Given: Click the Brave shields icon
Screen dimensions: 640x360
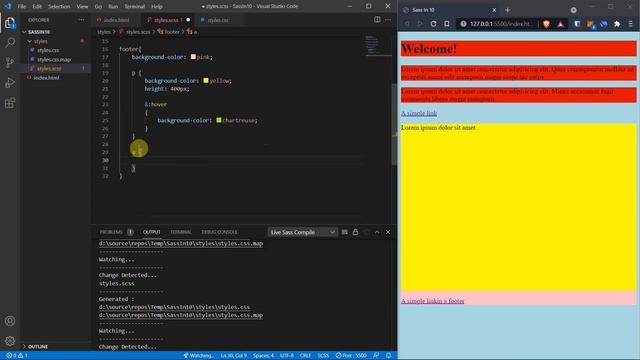Looking at the screenshot, I should tap(547, 24).
